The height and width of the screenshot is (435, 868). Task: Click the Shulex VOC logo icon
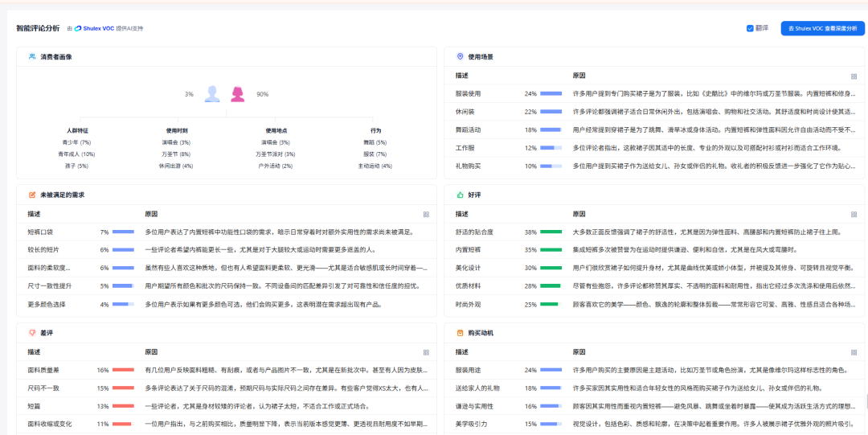(x=78, y=28)
